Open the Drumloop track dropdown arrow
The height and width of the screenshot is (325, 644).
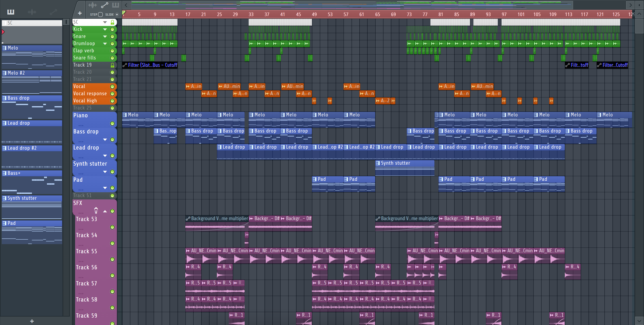click(x=105, y=44)
